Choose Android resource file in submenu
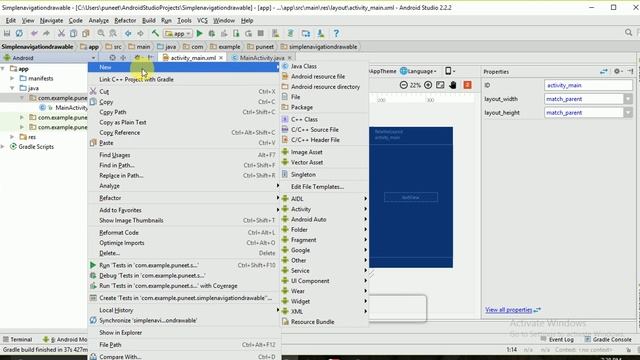640x360 pixels. (x=325, y=76)
